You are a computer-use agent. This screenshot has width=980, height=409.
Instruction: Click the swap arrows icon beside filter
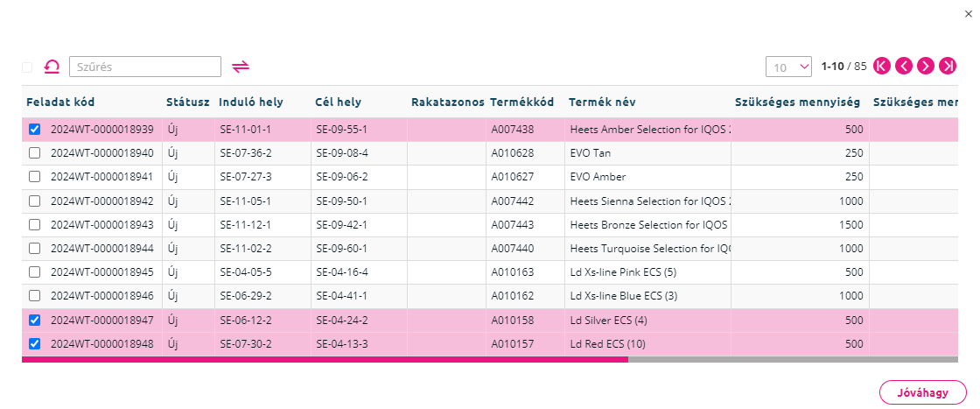pos(241,67)
